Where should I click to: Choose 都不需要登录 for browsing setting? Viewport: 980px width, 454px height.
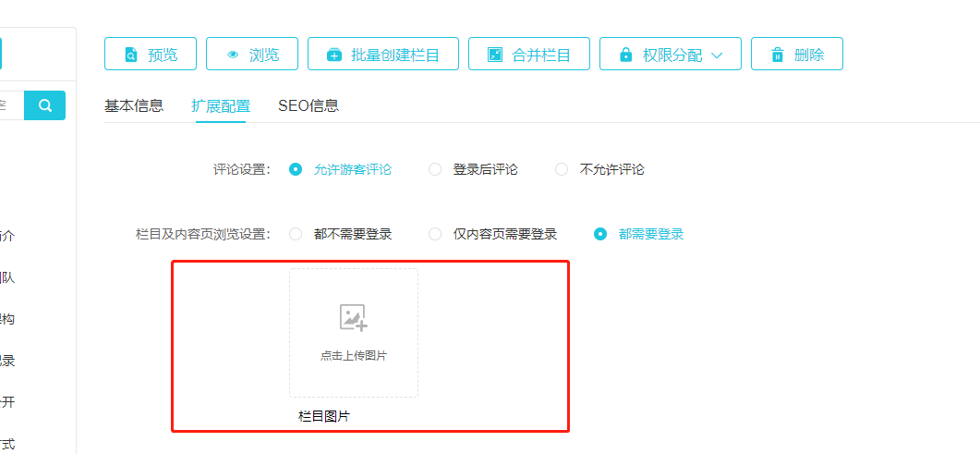click(296, 234)
